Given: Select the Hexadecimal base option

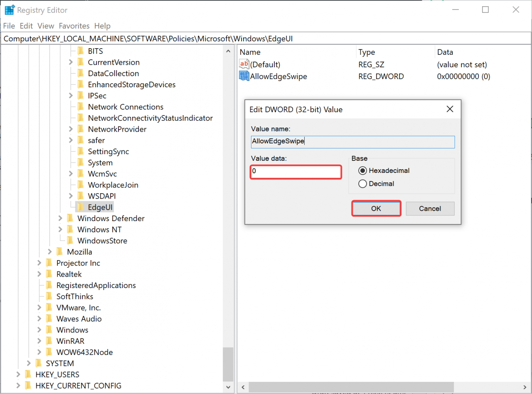Looking at the screenshot, I should [x=362, y=170].
